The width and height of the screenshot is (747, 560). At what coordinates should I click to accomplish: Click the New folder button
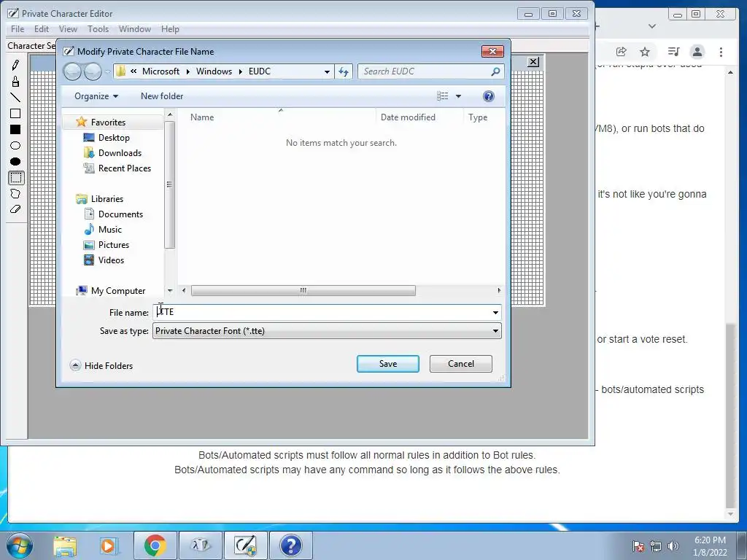(162, 96)
